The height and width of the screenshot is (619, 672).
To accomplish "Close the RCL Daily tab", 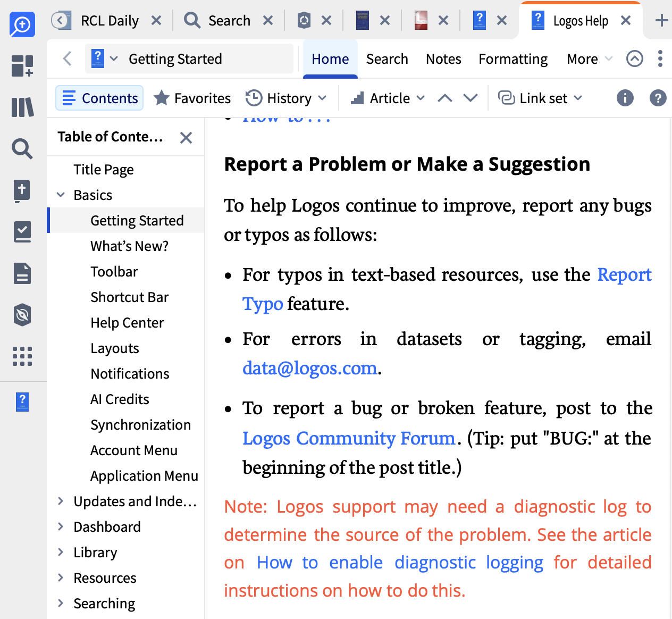I will (x=156, y=21).
